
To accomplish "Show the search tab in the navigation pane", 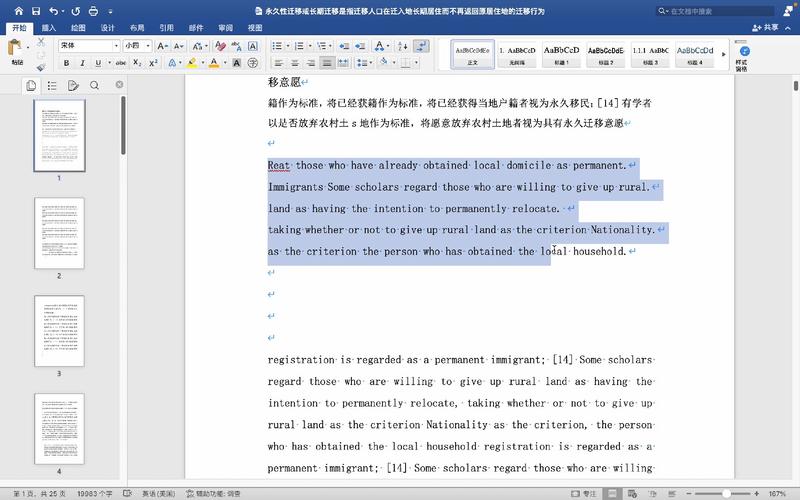I will click(x=94, y=85).
